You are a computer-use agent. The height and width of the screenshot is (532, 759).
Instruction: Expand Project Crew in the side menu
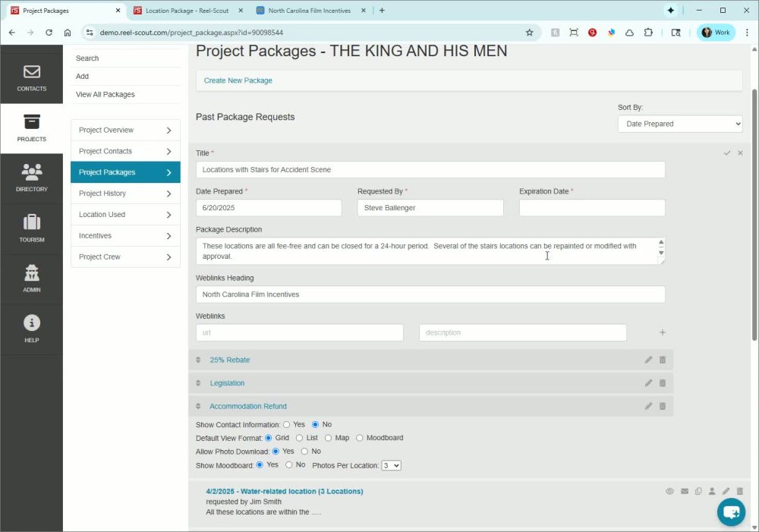(x=125, y=257)
